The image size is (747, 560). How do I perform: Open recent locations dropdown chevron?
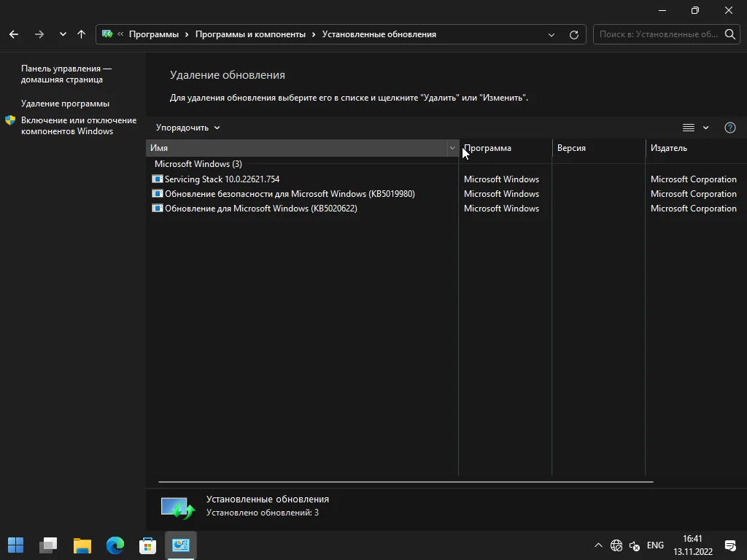click(x=63, y=34)
